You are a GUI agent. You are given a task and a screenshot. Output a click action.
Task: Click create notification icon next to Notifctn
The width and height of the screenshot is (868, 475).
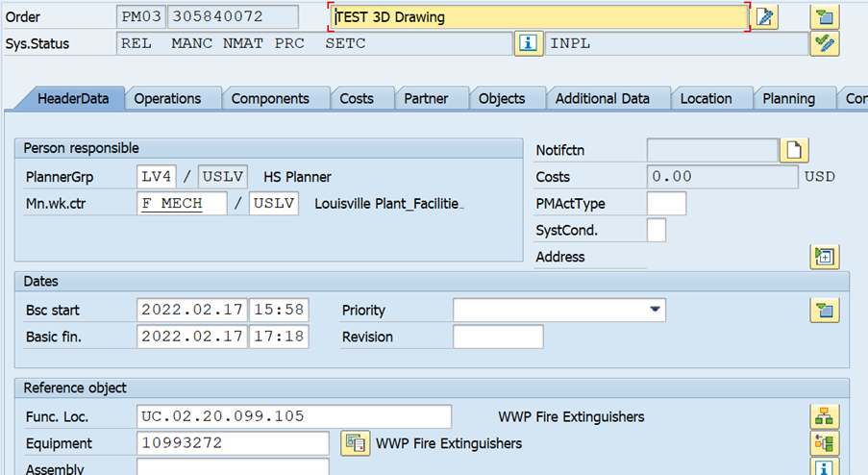(x=796, y=150)
